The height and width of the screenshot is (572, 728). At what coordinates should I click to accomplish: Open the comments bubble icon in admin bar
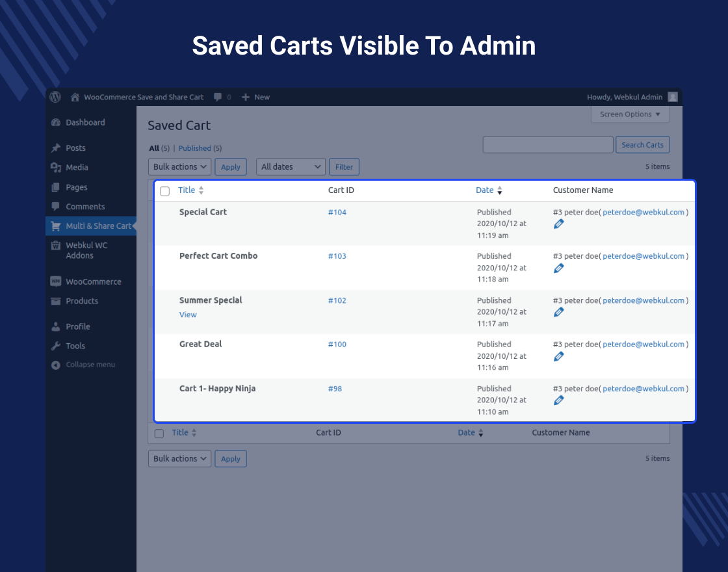pos(217,97)
